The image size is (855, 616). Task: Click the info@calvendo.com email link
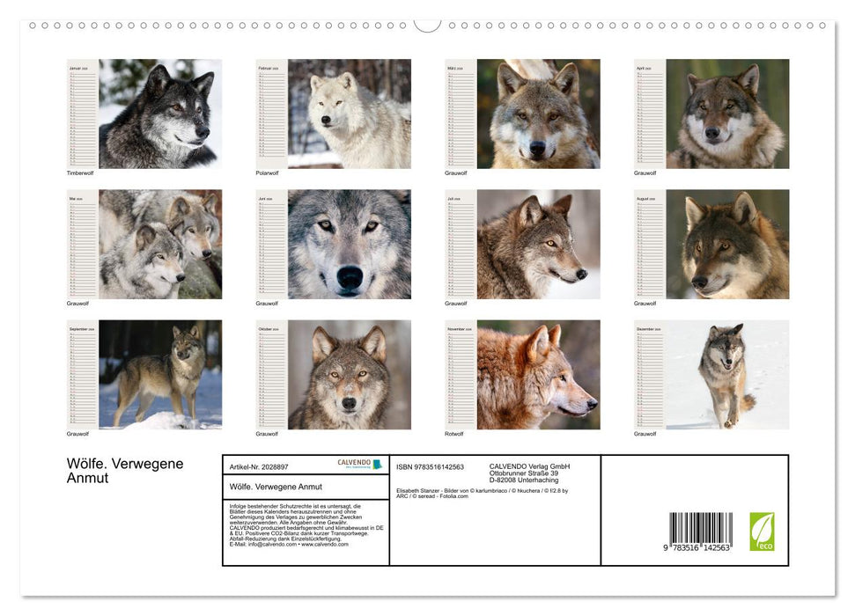pyautogui.click(x=269, y=545)
